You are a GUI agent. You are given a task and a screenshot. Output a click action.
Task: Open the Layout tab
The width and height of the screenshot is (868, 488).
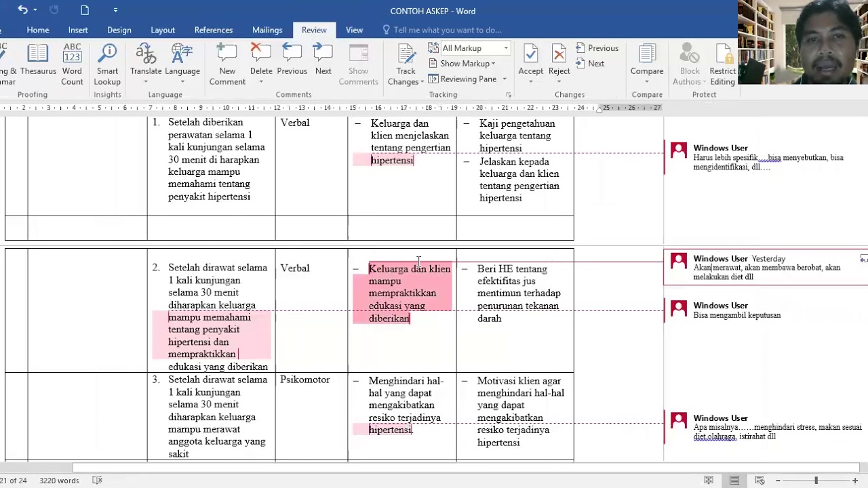click(163, 30)
